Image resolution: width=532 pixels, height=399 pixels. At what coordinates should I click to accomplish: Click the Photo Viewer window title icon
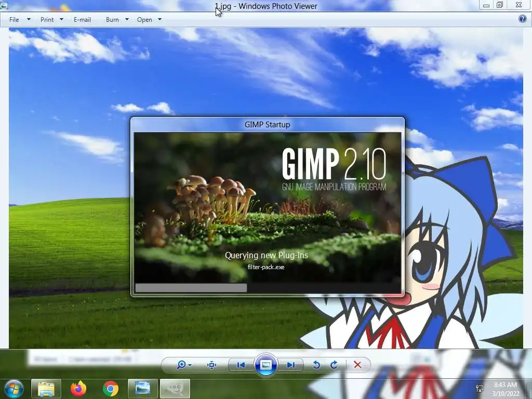(x=4, y=5)
